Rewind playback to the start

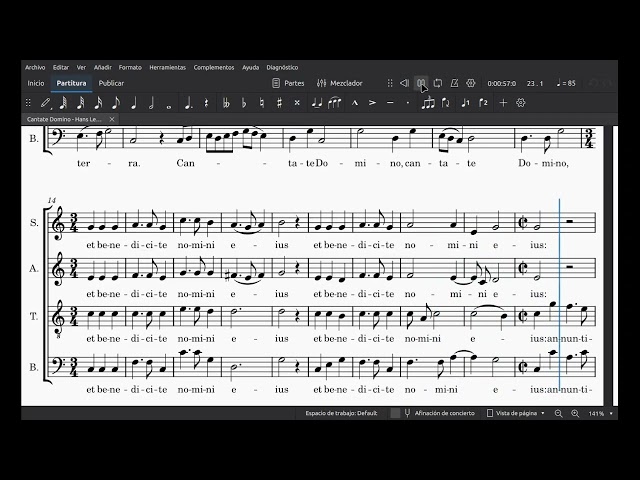404,83
